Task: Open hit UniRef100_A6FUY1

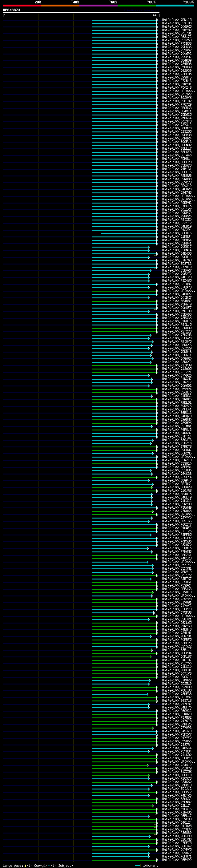Action: point(177,857)
